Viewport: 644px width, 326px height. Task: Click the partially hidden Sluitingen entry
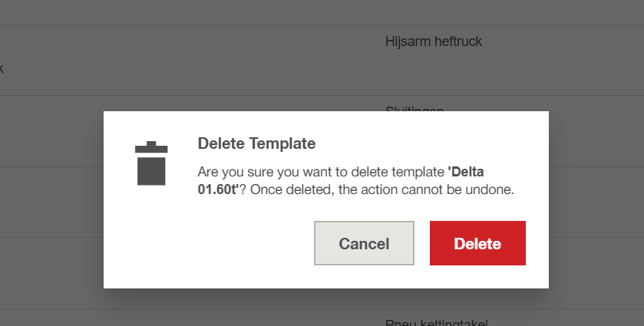414,109
